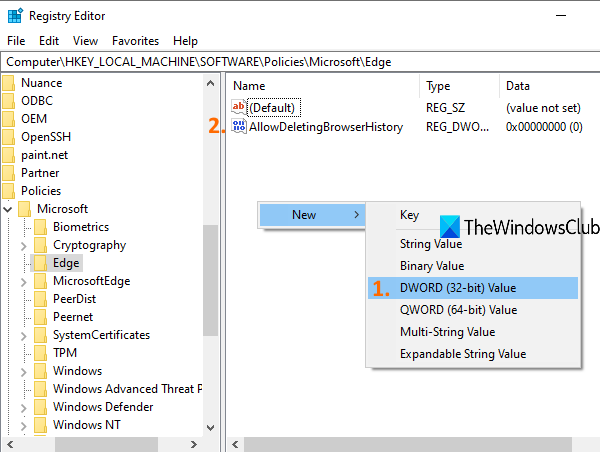Expand the SystemCertificates key
The height and width of the screenshot is (452, 600).
tap(24, 336)
